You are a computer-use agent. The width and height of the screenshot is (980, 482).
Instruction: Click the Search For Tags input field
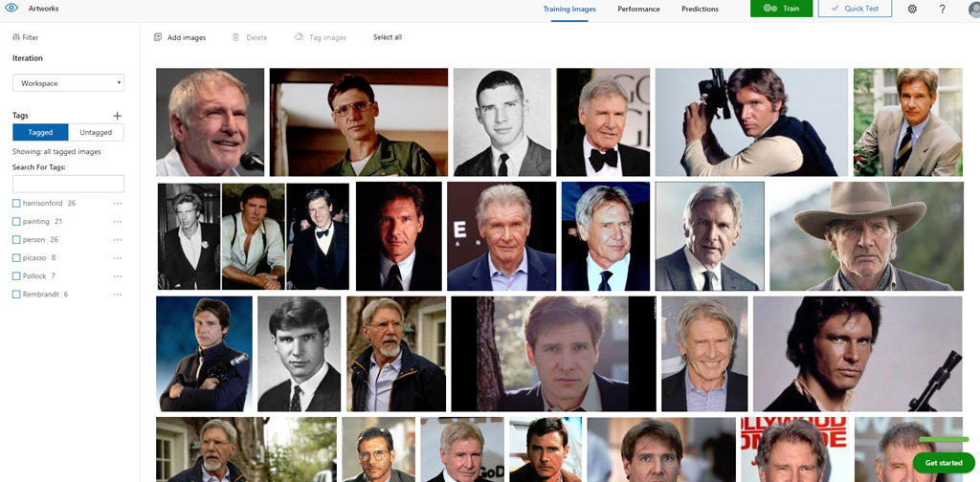[68, 184]
